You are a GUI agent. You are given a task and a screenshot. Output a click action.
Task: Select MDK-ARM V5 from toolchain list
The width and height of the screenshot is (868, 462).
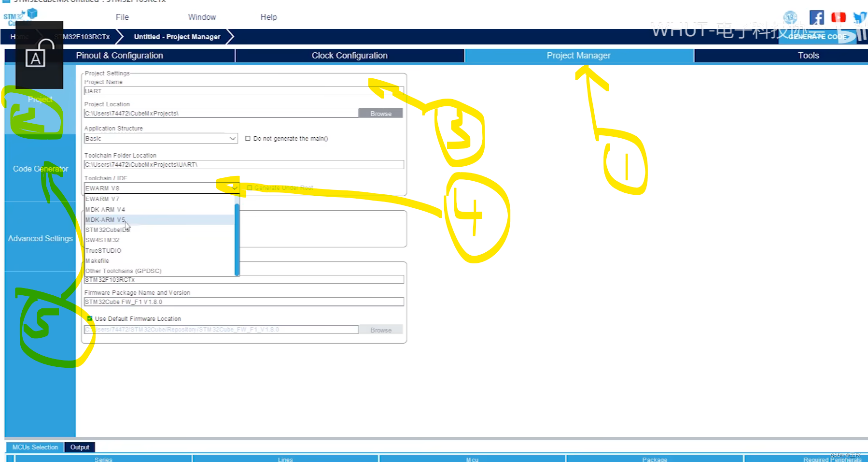pyautogui.click(x=159, y=219)
